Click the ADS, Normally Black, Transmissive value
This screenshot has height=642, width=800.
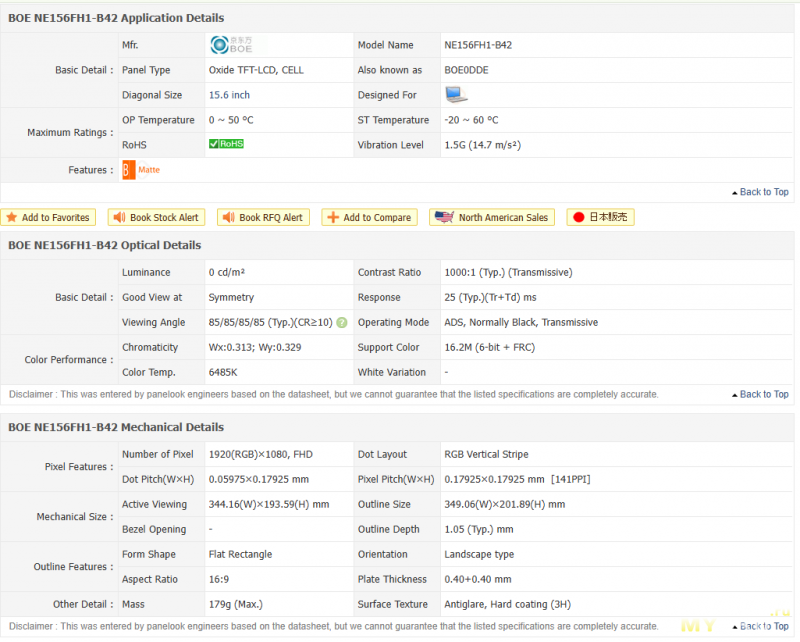pyautogui.click(x=521, y=322)
